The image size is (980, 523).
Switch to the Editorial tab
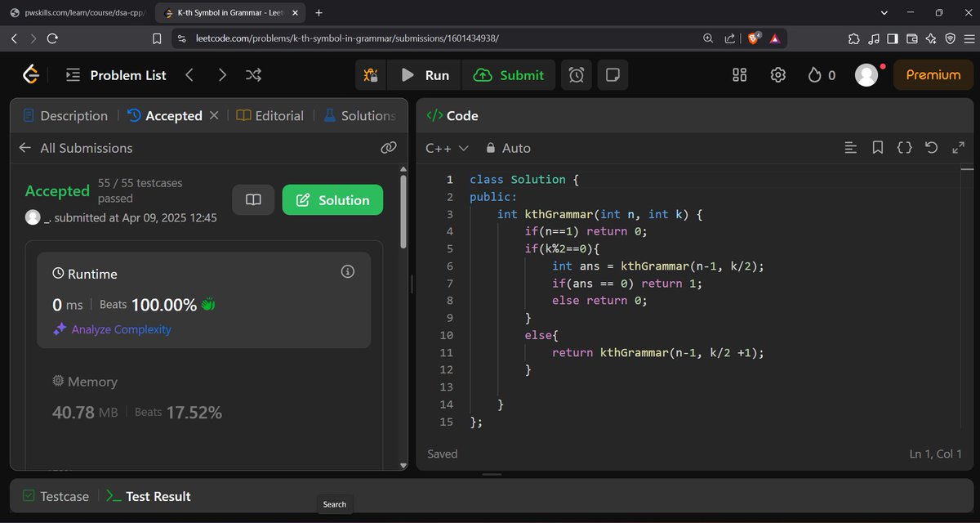270,116
